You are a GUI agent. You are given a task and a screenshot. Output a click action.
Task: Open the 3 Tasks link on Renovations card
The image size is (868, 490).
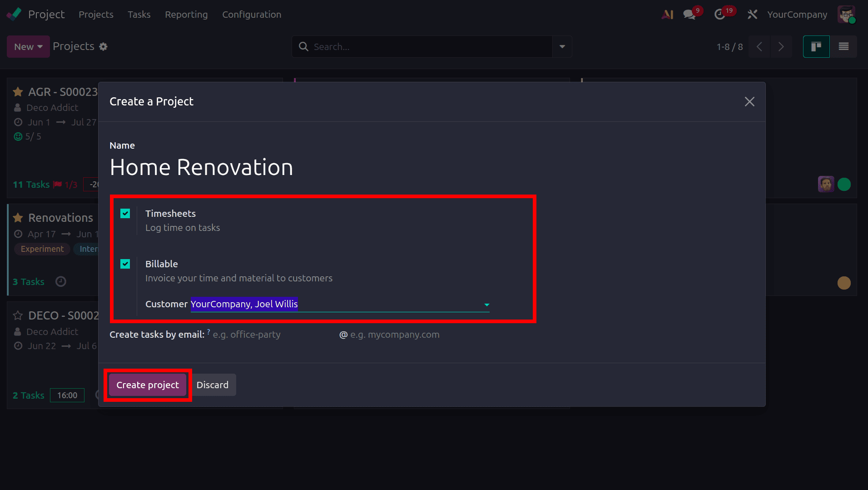point(28,282)
